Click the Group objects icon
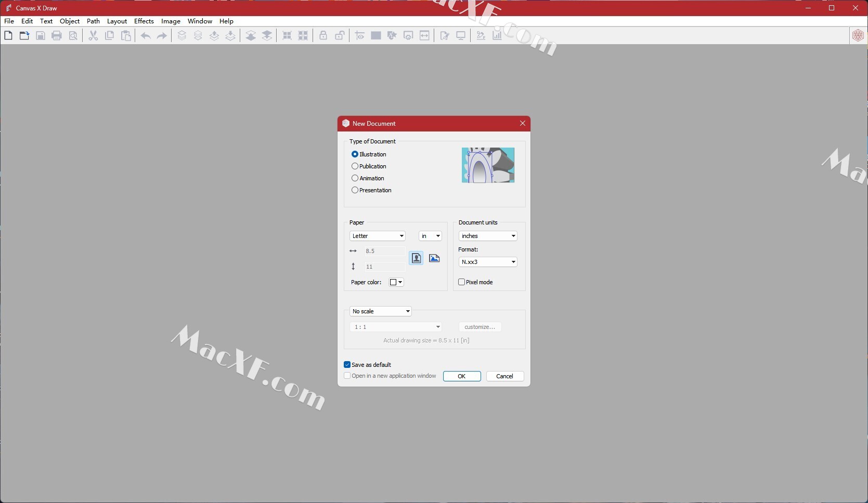The height and width of the screenshot is (503, 868). pyautogui.click(x=287, y=35)
